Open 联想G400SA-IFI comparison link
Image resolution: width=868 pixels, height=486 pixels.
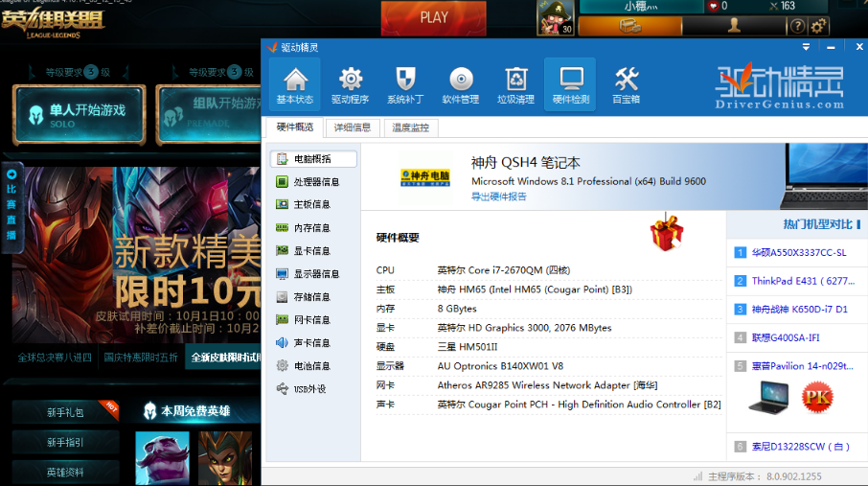(786, 337)
